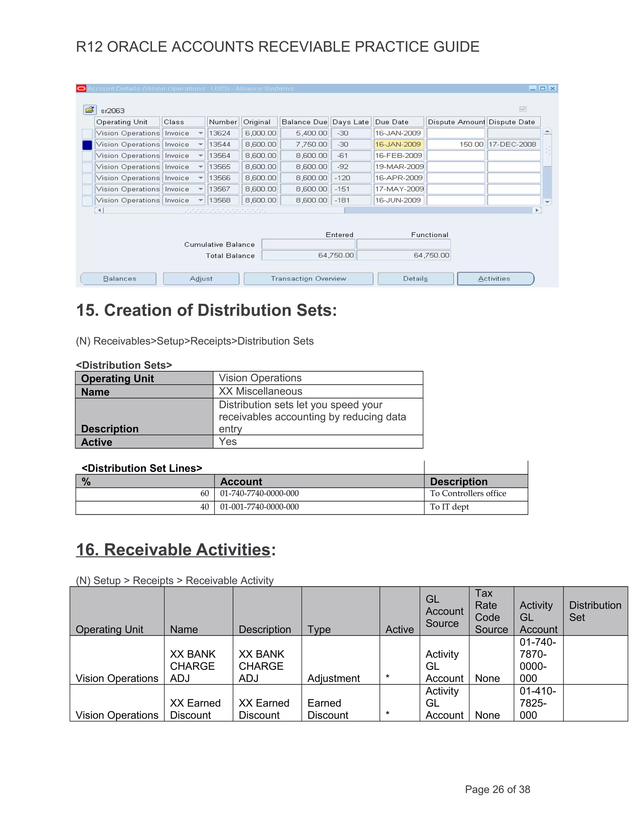Click the grayed checkmark icon above Dispute Date
The height and width of the screenshot is (833, 644).
tap(523, 109)
